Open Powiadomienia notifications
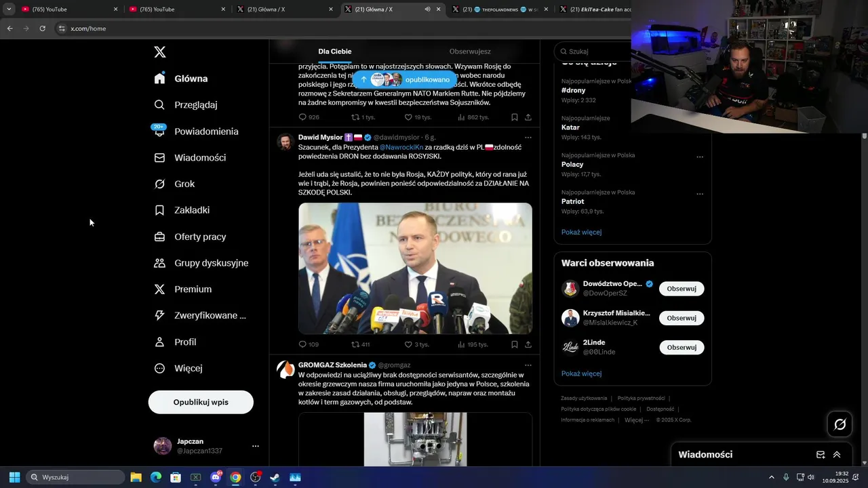The width and height of the screenshot is (868, 488). [x=196, y=131]
